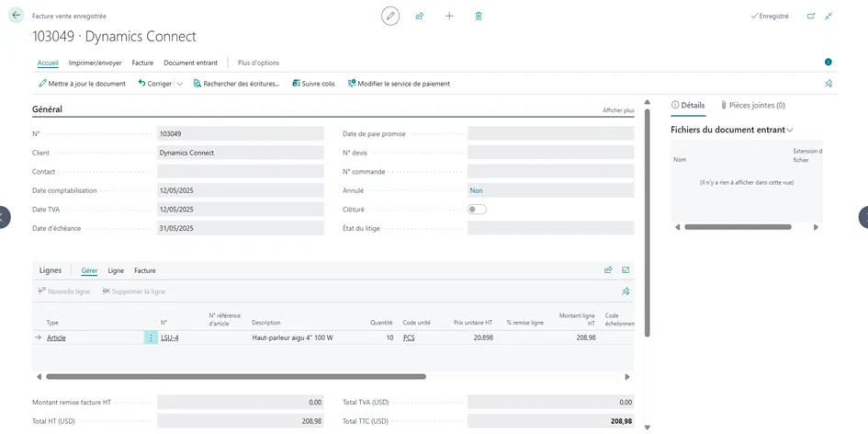Click the factbox scrollbar right arrow
Image resolution: width=868 pixels, height=434 pixels.
[816, 227]
